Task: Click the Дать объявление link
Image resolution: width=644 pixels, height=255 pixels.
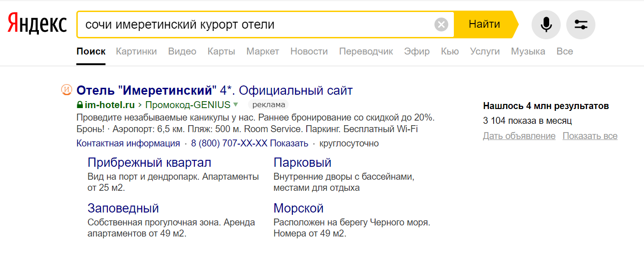Action: pos(519,136)
